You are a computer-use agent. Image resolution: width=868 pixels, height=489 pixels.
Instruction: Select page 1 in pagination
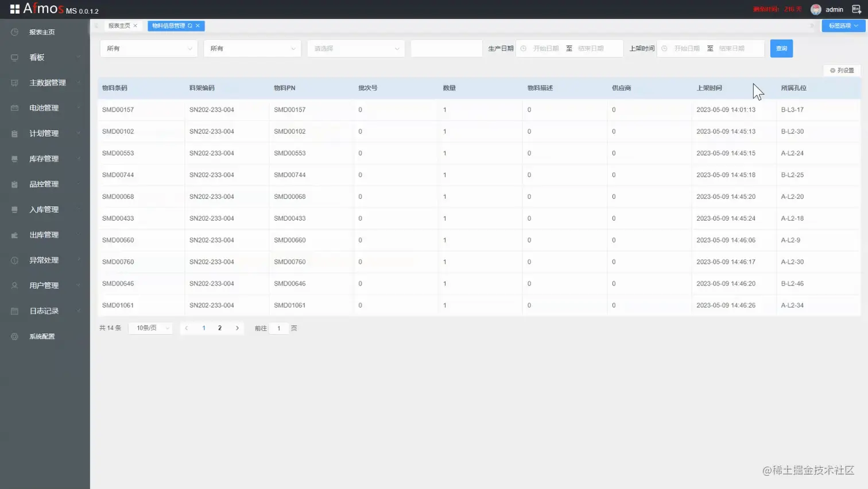204,328
